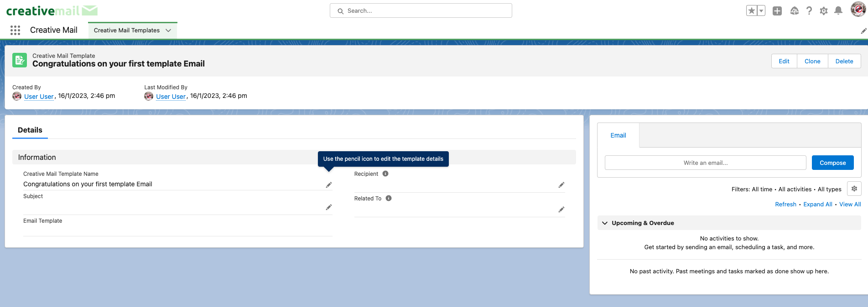The width and height of the screenshot is (868, 307).
Task: Click the Creative Mail Template record icon
Action: point(20,60)
